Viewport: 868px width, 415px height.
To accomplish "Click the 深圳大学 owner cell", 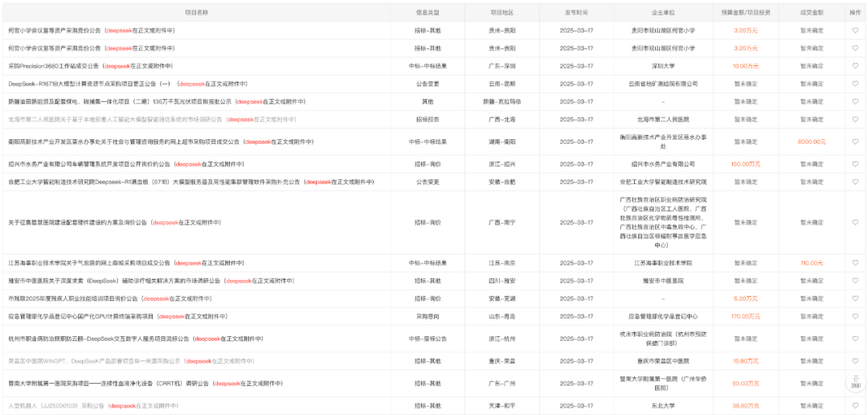I will click(x=664, y=66).
